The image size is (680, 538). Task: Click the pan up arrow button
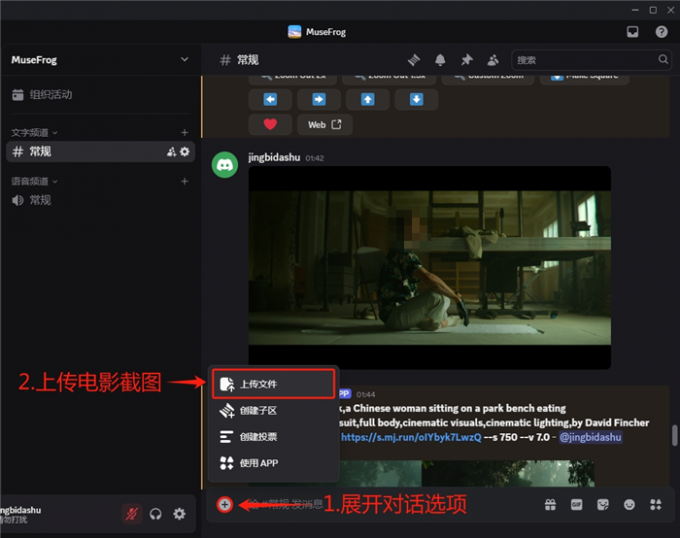point(368,100)
